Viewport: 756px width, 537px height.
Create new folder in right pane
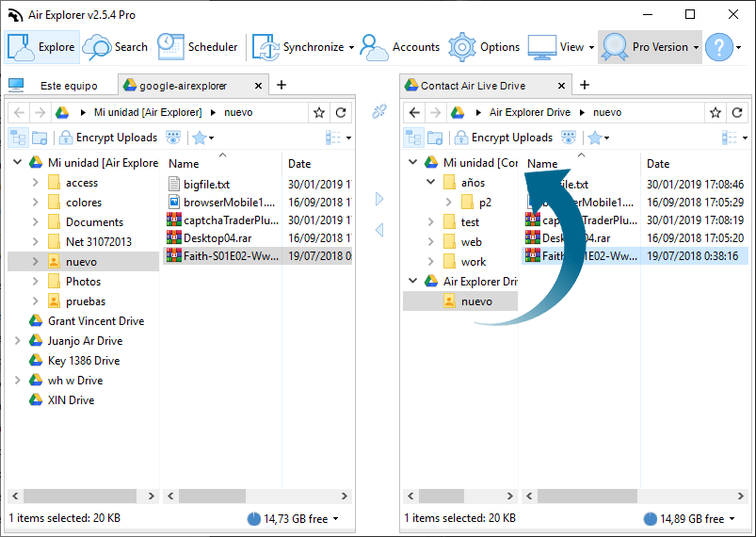coord(435,138)
